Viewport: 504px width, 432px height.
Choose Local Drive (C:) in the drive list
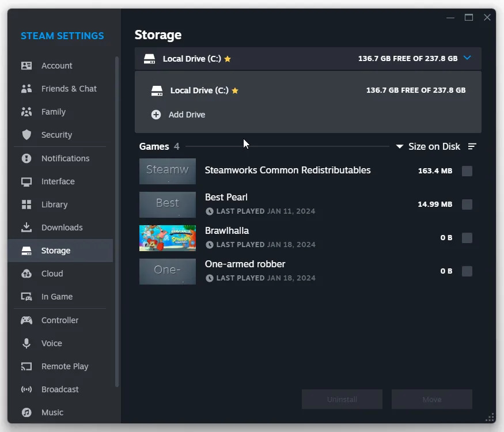click(x=308, y=90)
